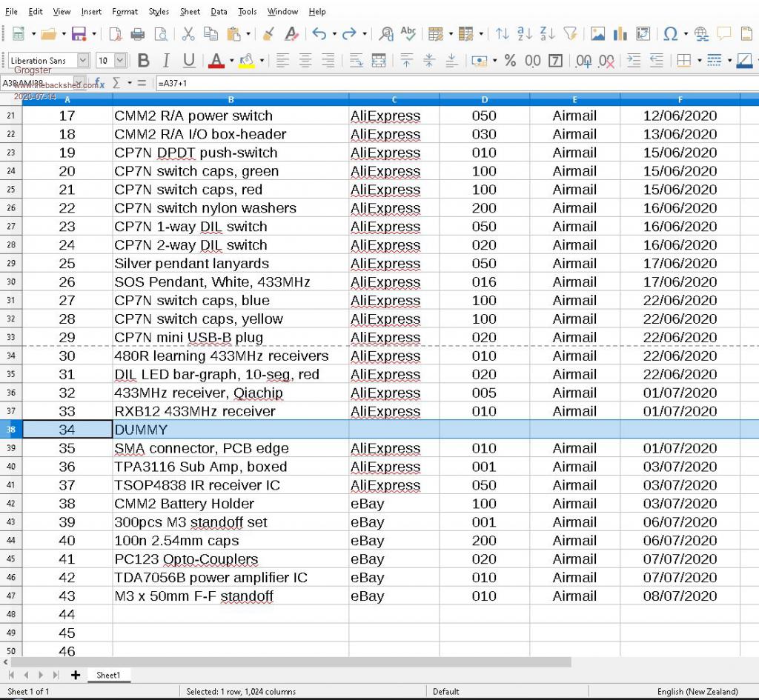The height and width of the screenshot is (700, 759).
Task: Open the Insert menu
Action: pyautogui.click(x=91, y=12)
